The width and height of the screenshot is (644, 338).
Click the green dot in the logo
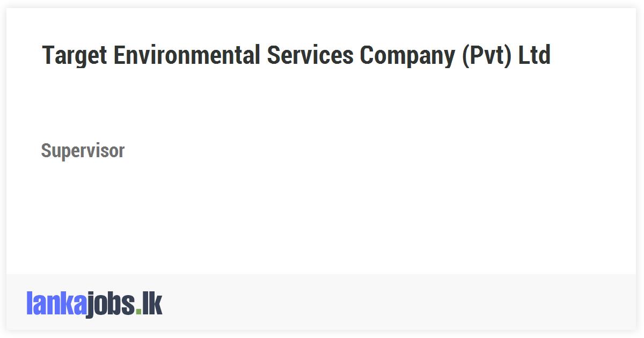tap(138, 311)
